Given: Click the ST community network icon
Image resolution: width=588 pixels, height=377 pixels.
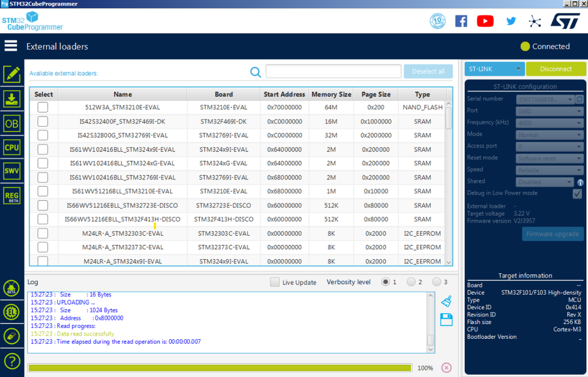Looking at the screenshot, I should [535, 21].
